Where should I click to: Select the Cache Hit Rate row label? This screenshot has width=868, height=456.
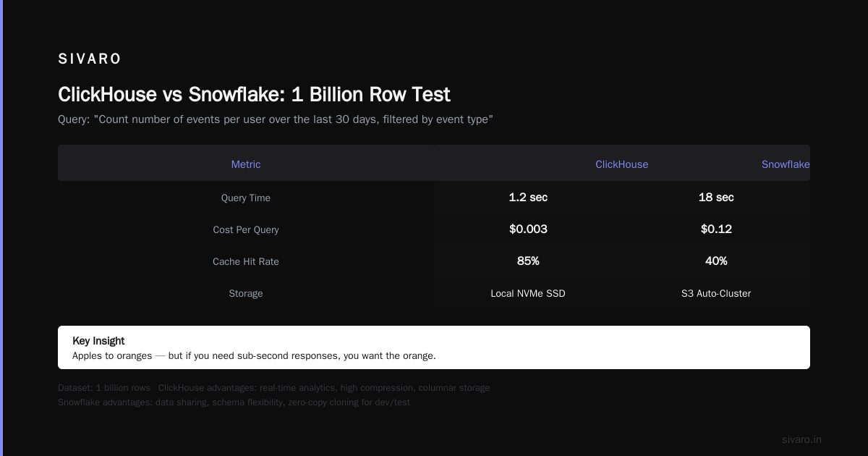click(x=246, y=261)
